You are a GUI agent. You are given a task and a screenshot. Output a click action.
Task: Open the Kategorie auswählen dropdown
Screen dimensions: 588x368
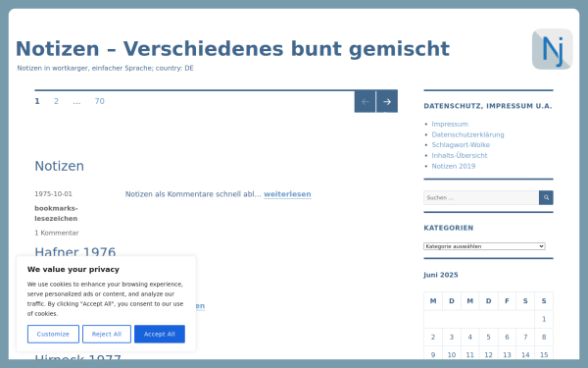point(484,246)
